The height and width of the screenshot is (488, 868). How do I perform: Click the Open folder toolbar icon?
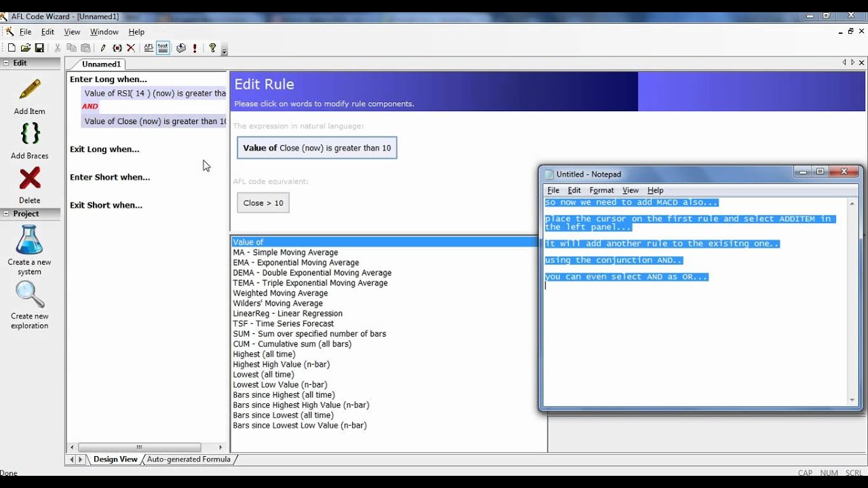(26, 48)
